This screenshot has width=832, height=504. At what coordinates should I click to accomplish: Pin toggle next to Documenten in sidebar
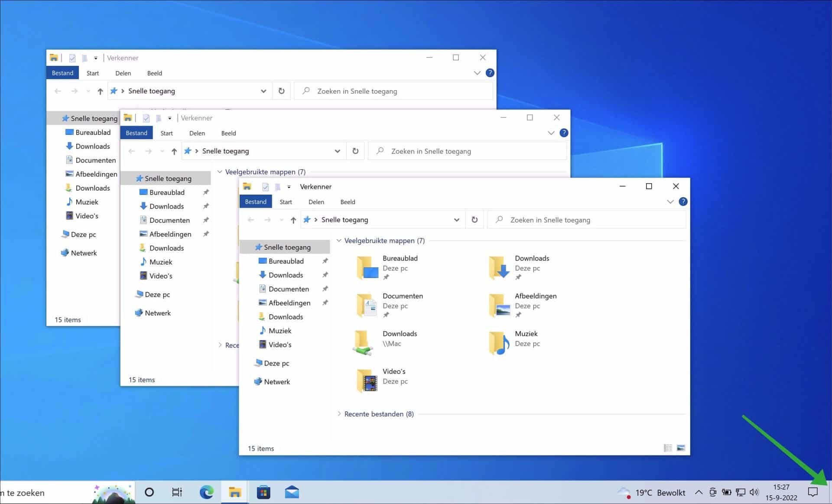[x=325, y=289]
